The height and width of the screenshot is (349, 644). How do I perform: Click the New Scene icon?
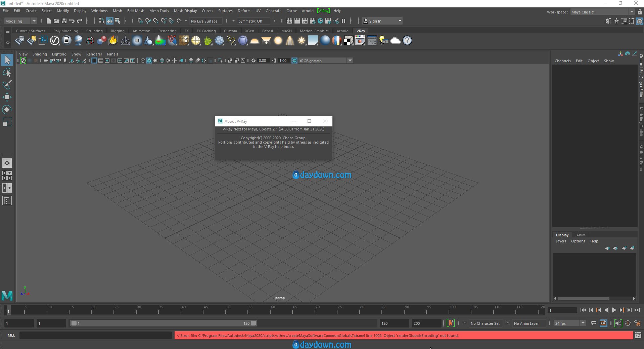pos(48,21)
